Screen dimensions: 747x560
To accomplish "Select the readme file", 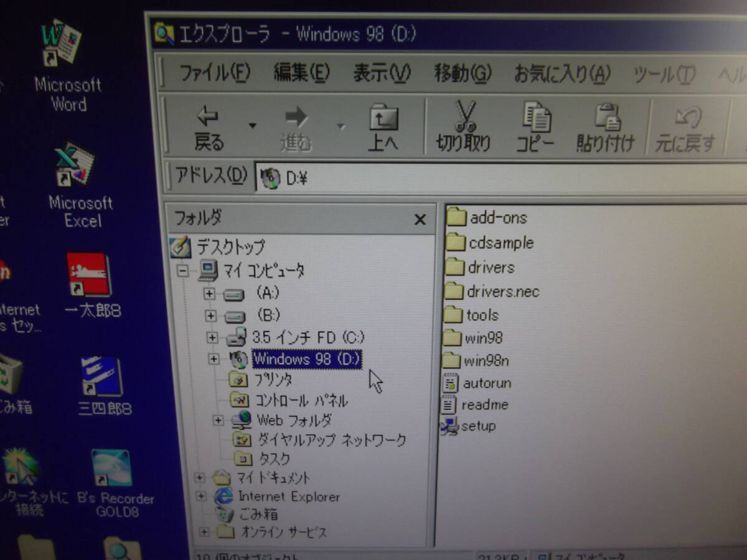I will (x=475, y=404).
